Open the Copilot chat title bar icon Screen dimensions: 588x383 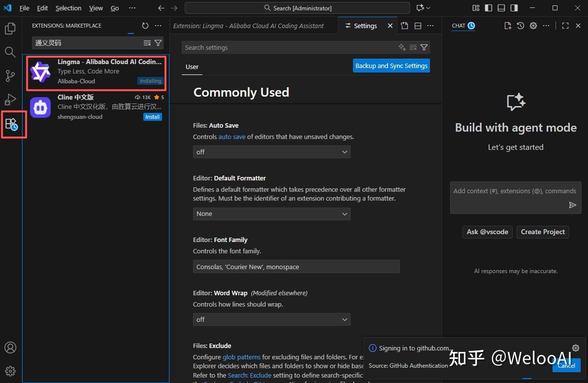coord(420,8)
